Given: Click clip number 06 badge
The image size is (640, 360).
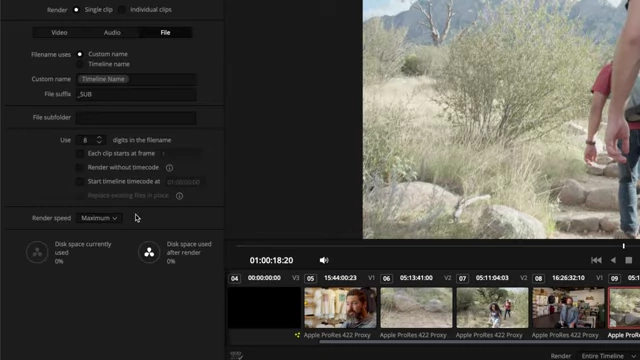Looking at the screenshot, I should (x=387, y=278).
